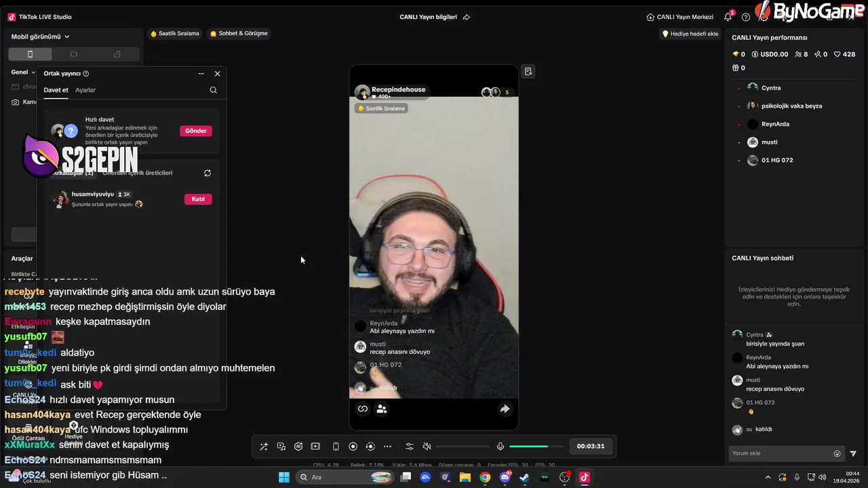Open CANLI Yayın bilgileri
The image size is (868, 488).
point(428,17)
